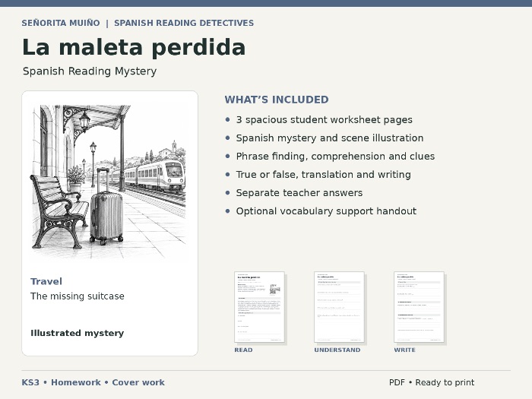Viewport: 532px width, 399px height.
Task: Click the 'READ' caption under thumbnail
Action: coord(243,350)
